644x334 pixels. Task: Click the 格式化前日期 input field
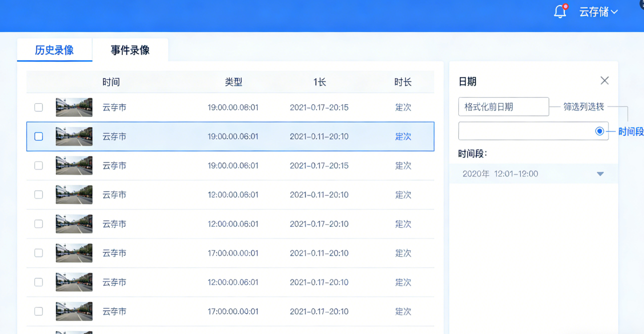coord(503,106)
